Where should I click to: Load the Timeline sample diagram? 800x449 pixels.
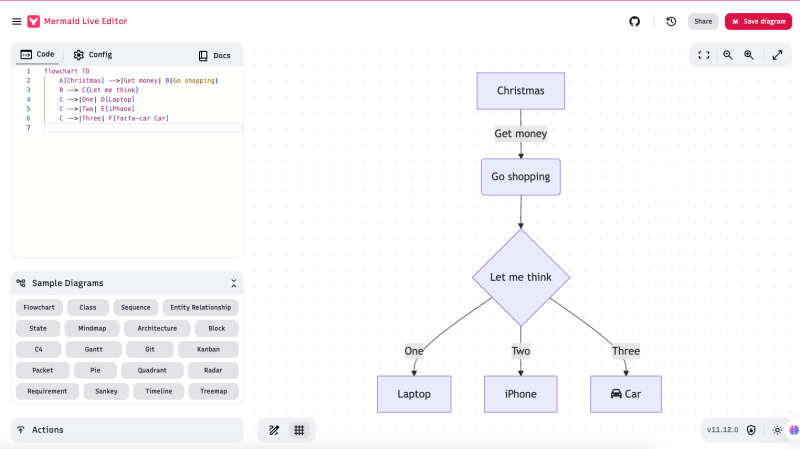159,391
